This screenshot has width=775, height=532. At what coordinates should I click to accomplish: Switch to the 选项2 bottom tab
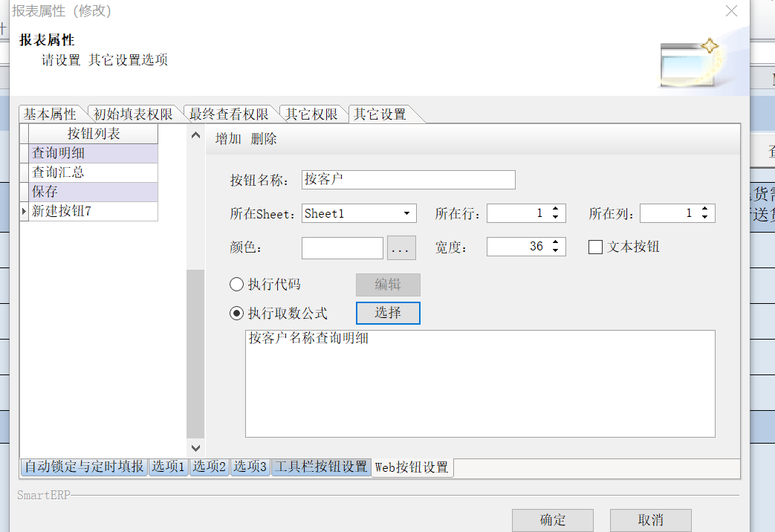(209, 466)
